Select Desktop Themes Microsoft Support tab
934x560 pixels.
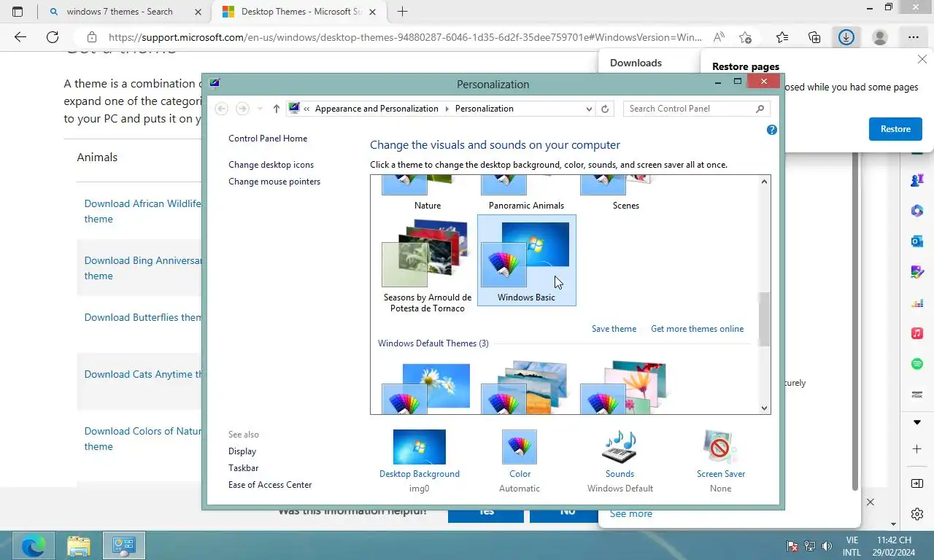301,12
